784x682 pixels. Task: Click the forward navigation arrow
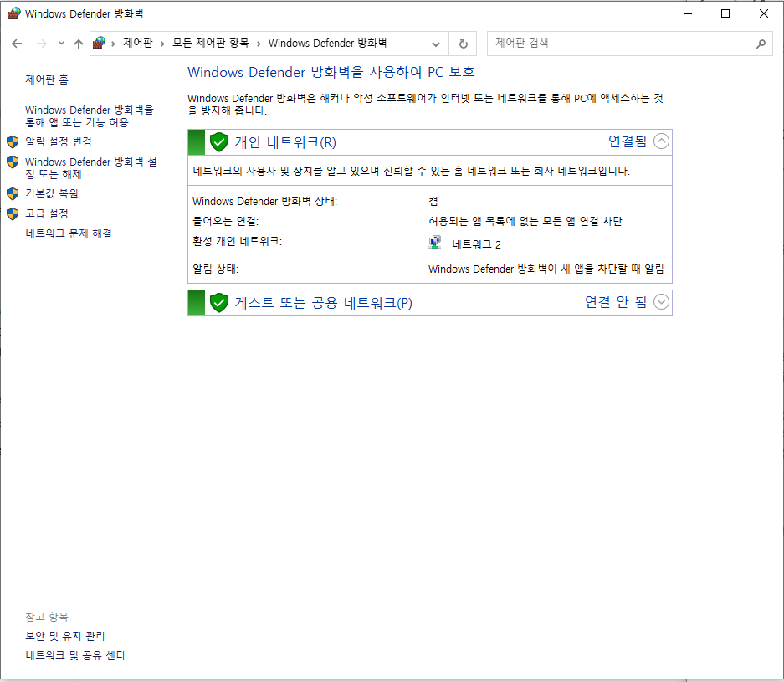[x=42, y=44]
